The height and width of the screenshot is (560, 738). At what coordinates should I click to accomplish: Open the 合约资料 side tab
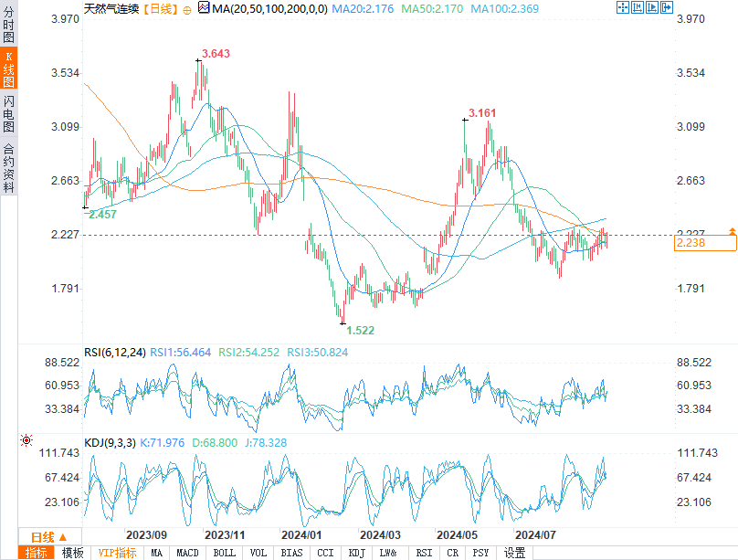point(8,167)
